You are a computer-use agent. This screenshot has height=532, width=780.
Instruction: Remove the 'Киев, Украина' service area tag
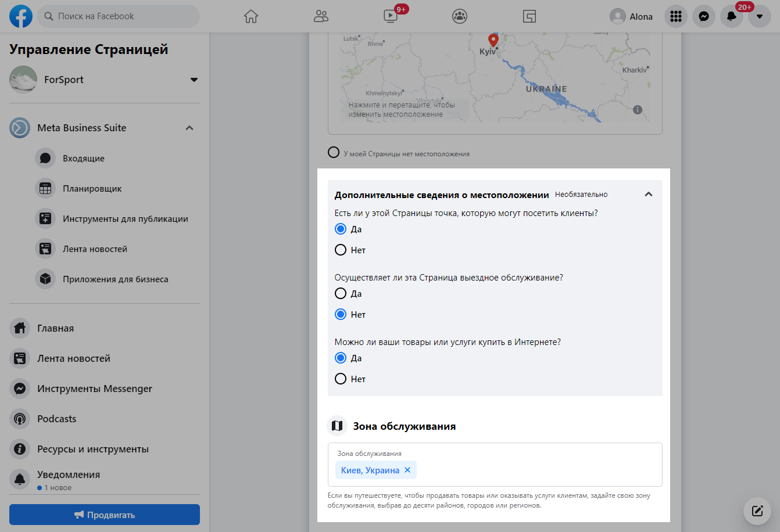click(407, 470)
